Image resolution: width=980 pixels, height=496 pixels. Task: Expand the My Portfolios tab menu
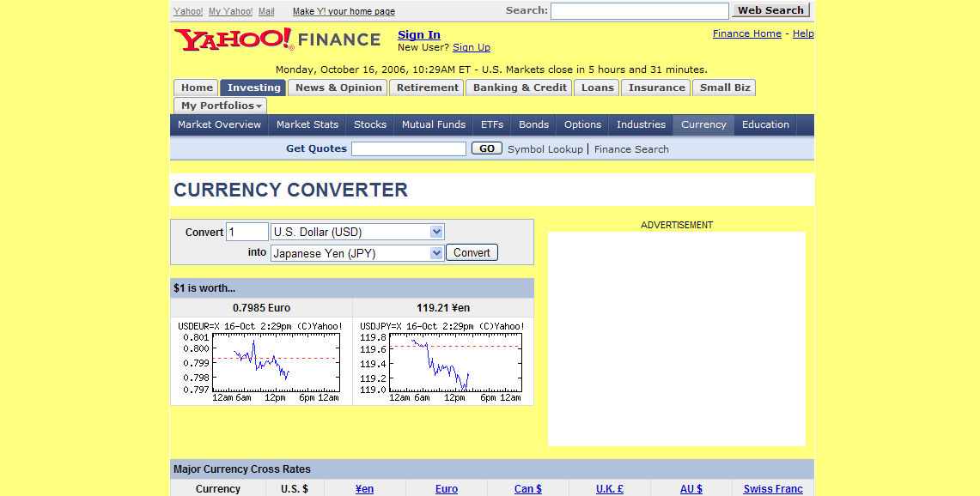[221, 106]
